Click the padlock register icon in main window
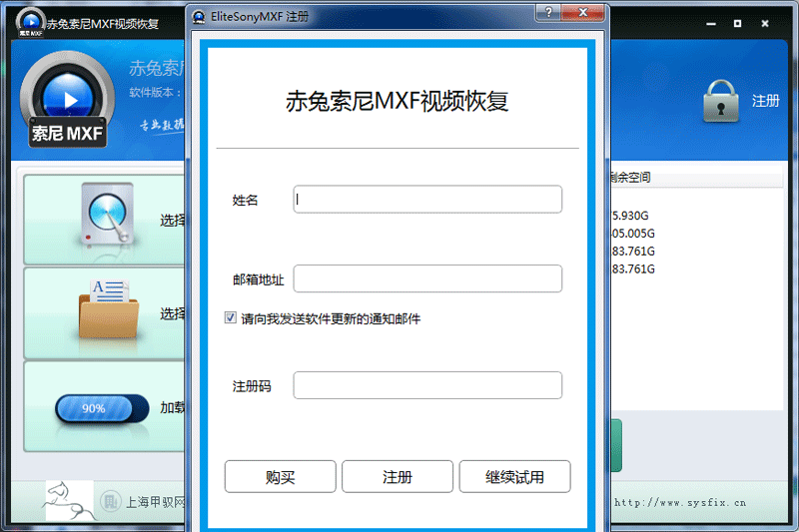 (721, 101)
